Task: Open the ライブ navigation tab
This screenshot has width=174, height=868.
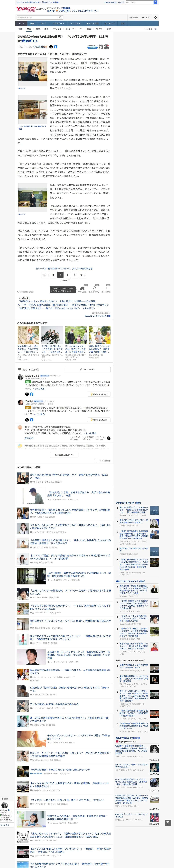Action: 43,24
